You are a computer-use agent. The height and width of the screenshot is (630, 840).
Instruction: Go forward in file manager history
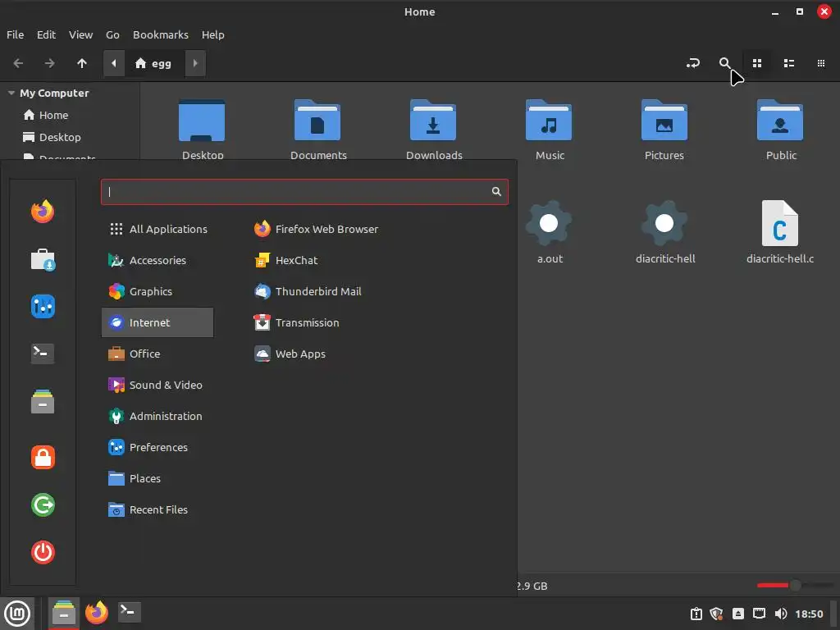tap(50, 63)
